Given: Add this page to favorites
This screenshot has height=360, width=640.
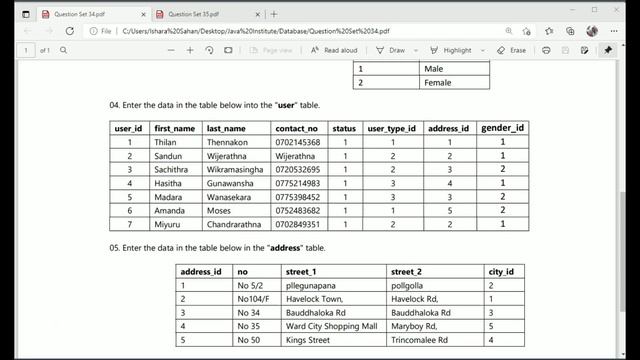Looking at the screenshot, I should coord(527,31).
